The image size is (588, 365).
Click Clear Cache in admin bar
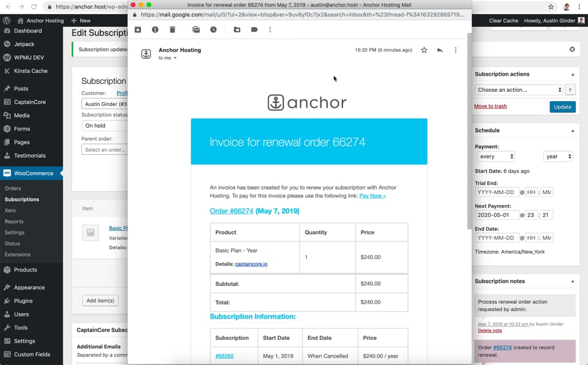[x=503, y=21]
